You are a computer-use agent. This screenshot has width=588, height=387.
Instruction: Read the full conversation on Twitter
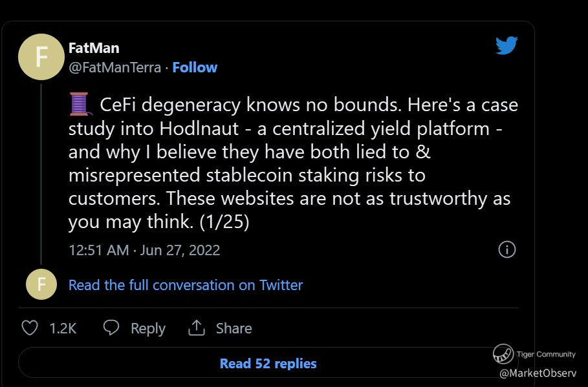pyautogui.click(x=186, y=285)
